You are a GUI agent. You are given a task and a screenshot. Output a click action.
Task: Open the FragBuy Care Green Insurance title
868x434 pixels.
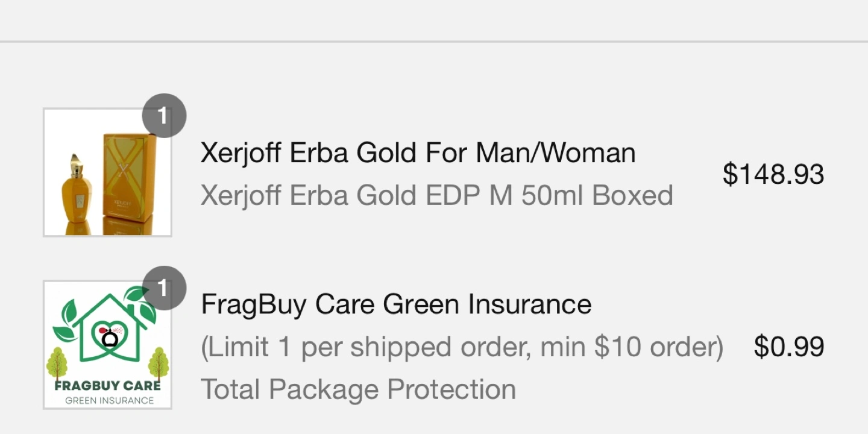396,304
